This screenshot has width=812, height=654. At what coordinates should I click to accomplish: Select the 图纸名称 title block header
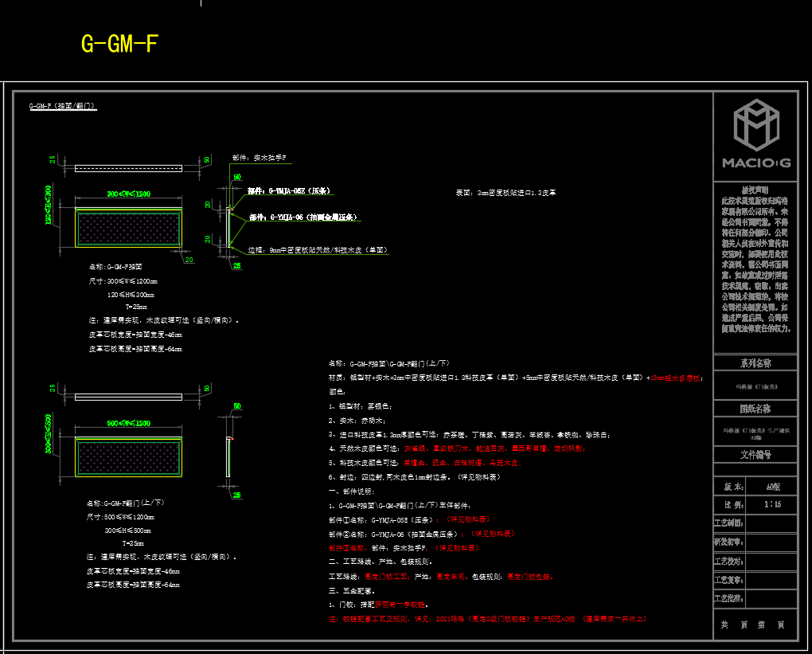(x=755, y=409)
